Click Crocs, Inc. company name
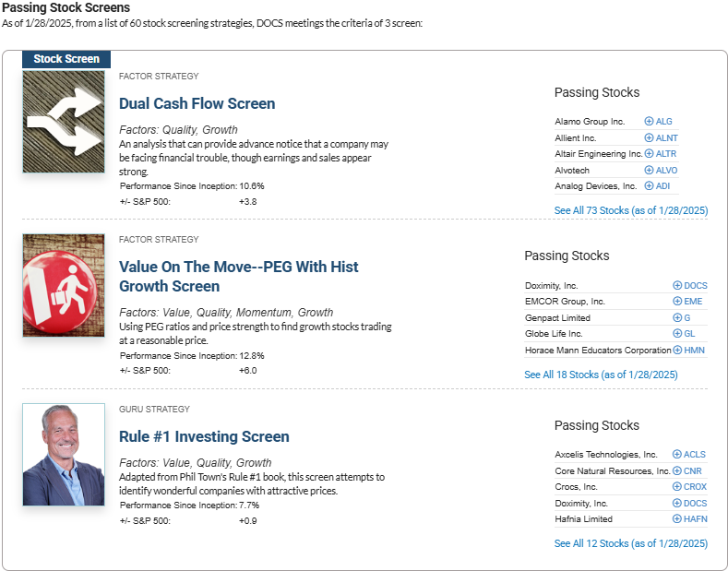This screenshot has height=571, width=728. pyautogui.click(x=576, y=487)
